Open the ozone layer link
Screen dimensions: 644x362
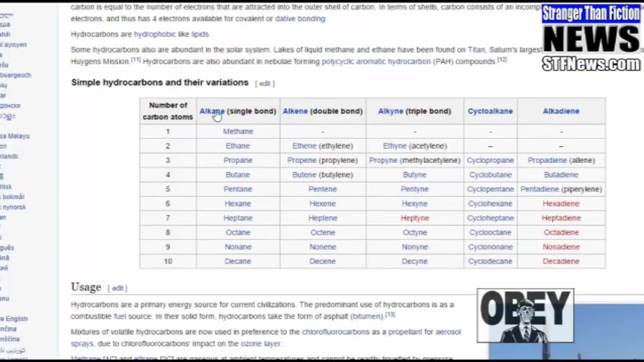261,343
